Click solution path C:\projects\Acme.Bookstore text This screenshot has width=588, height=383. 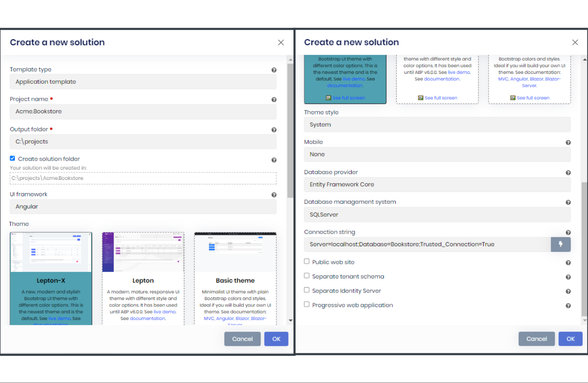48,178
